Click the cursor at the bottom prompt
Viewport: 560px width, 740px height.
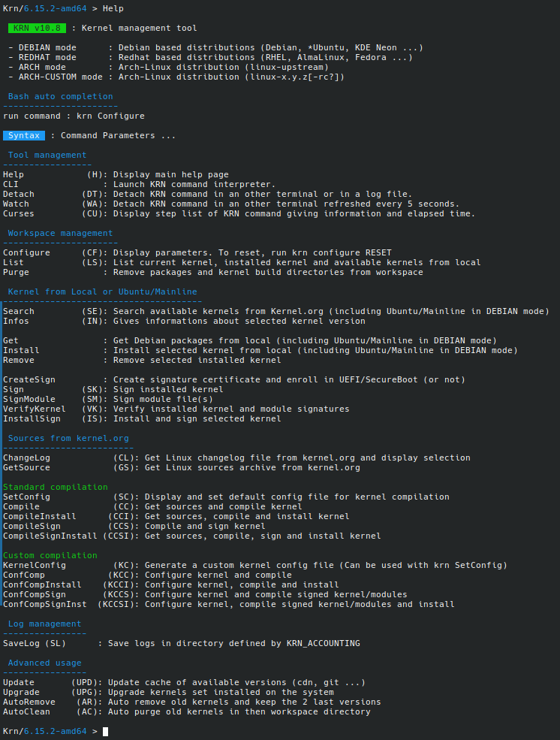tap(106, 732)
